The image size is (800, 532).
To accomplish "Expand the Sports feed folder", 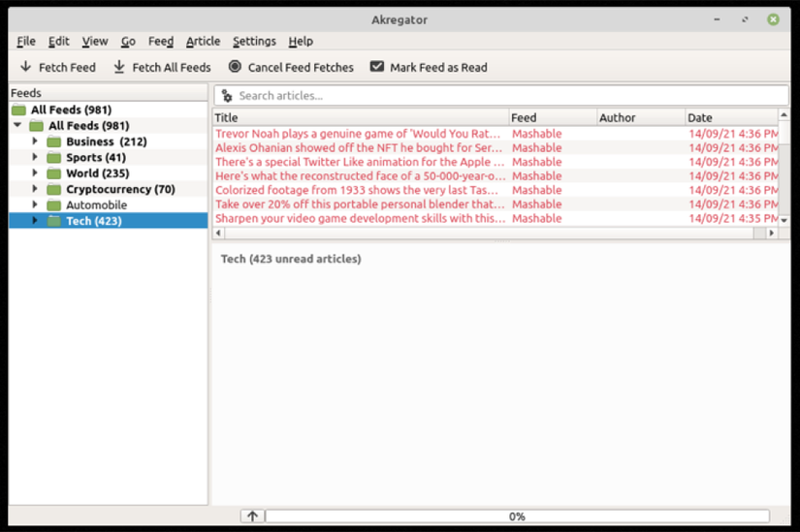I will tap(35, 157).
